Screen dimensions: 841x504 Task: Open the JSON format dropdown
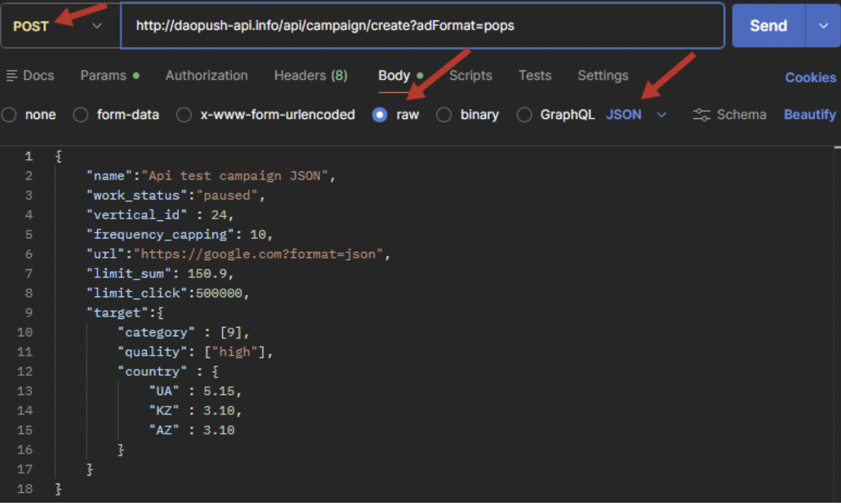[635, 115]
